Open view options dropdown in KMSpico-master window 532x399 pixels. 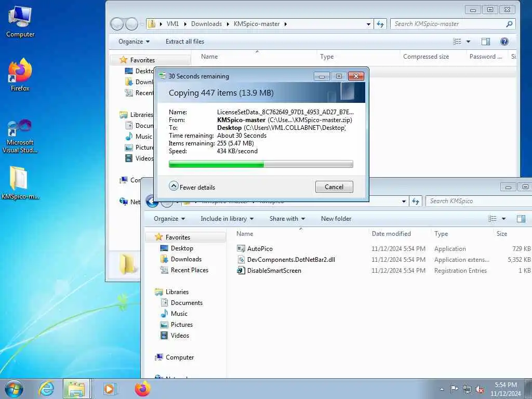click(468, 42)
